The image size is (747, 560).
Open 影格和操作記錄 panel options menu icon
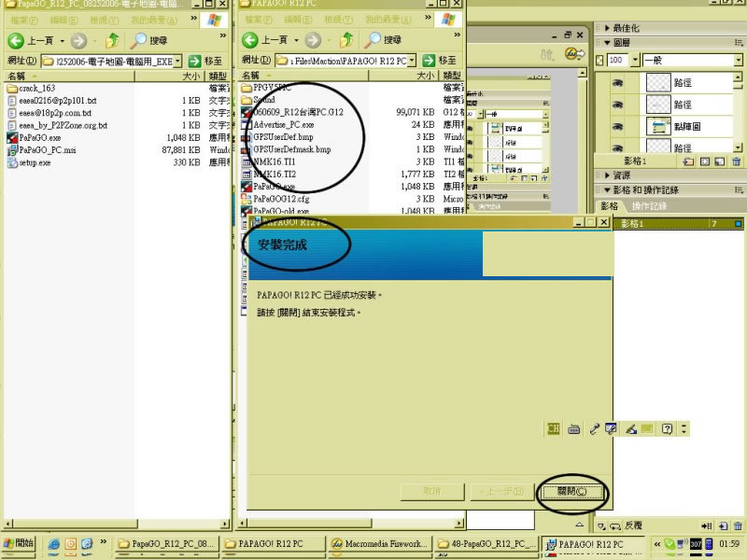pyautogui.click(x=739, y=190)
